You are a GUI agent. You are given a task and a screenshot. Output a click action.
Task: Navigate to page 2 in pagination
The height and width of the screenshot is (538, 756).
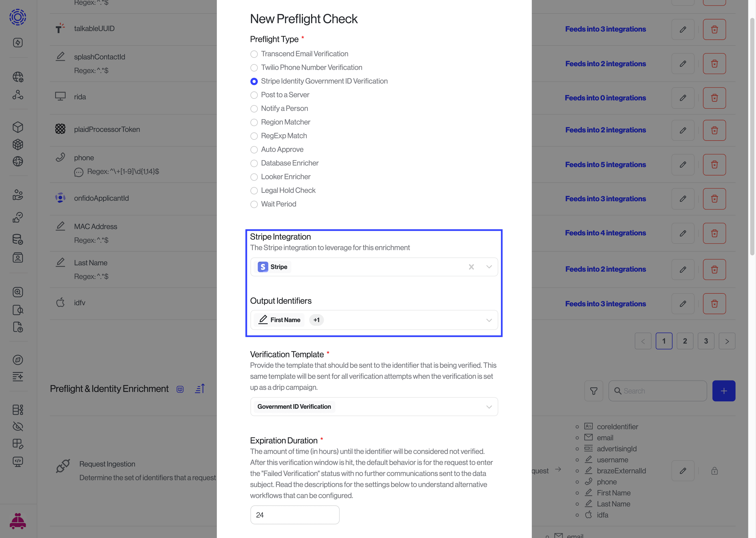684,340
